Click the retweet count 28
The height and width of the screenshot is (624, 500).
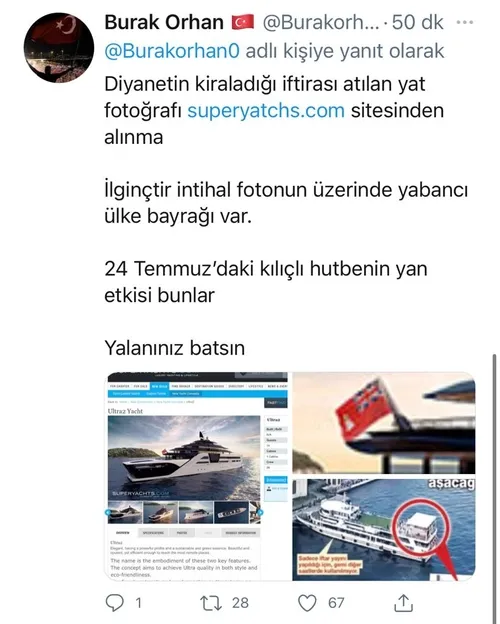(240, 603)
